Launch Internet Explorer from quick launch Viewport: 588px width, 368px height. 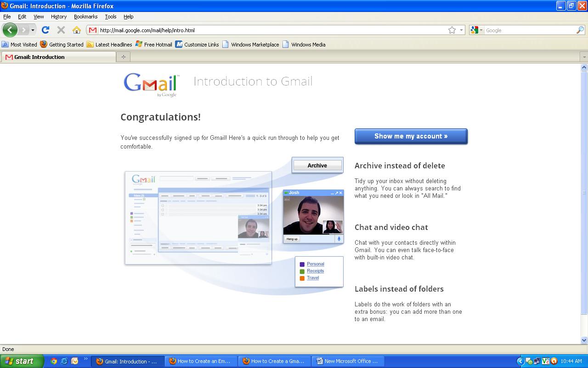coord(64,361)
